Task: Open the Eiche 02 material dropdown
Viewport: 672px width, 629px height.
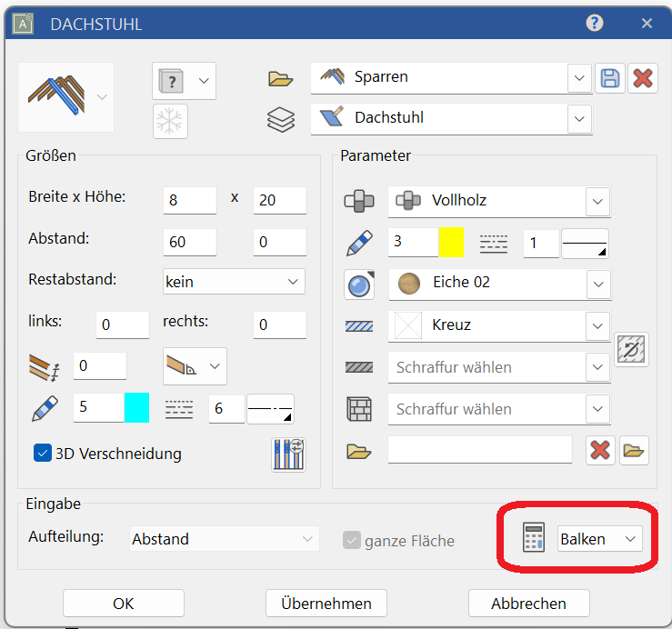Action: tap(598, 285)
